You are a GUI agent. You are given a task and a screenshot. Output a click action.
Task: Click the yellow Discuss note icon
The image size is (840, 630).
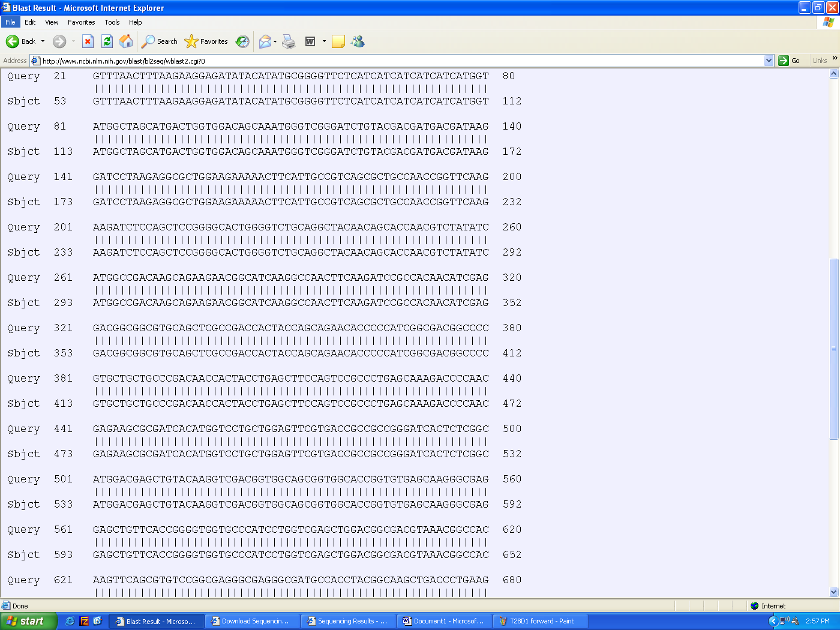[x=338, y=41]
